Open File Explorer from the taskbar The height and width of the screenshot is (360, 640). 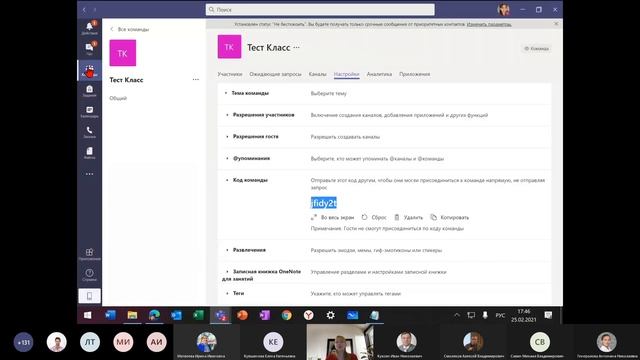(x=132, y=315)
